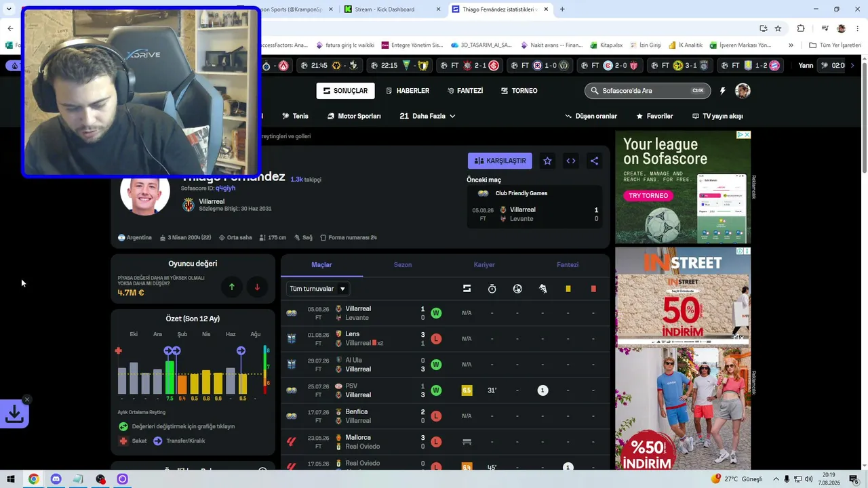Select the Tenis sport link
Screen dimensions: 868x488
tap(295, 116)
